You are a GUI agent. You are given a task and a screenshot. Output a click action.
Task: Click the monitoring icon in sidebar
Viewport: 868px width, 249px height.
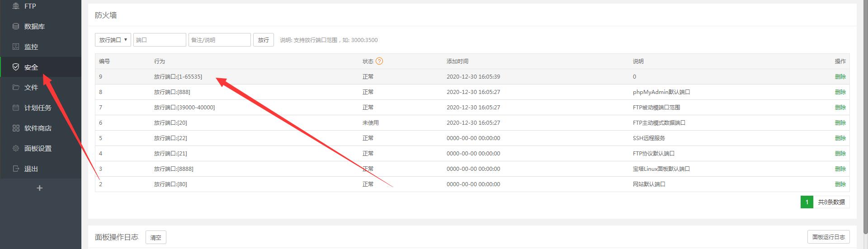pos(16,47)
